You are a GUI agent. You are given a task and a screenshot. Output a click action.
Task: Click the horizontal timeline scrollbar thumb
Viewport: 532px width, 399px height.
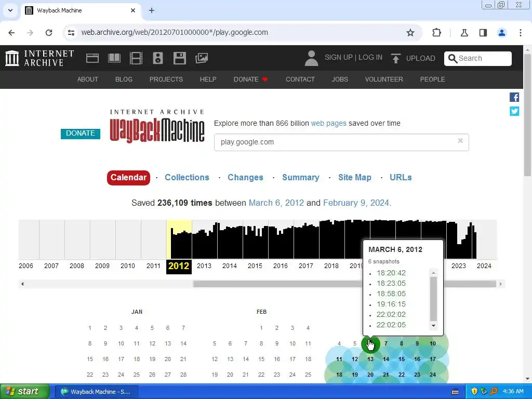click(x=344, y=284)
